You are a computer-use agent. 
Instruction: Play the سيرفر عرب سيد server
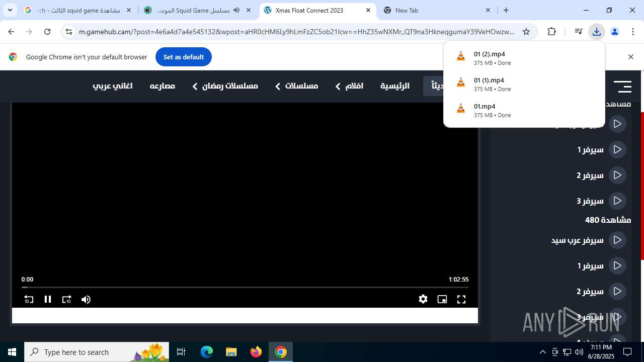(x=589, y=240)
